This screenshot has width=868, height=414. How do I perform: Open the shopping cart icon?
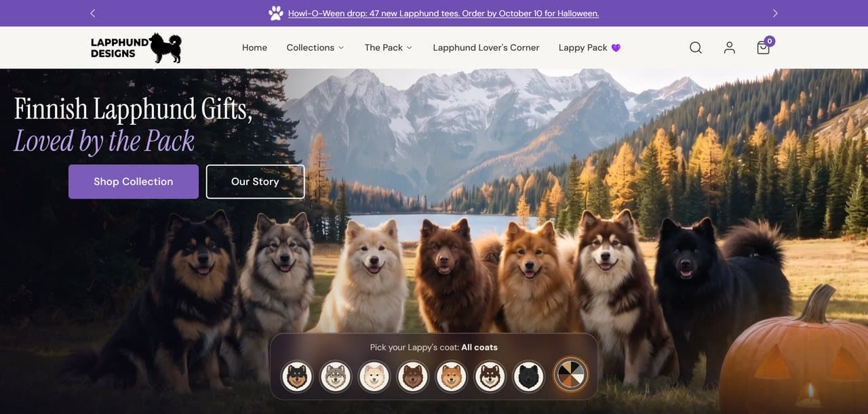coord(764,46)
